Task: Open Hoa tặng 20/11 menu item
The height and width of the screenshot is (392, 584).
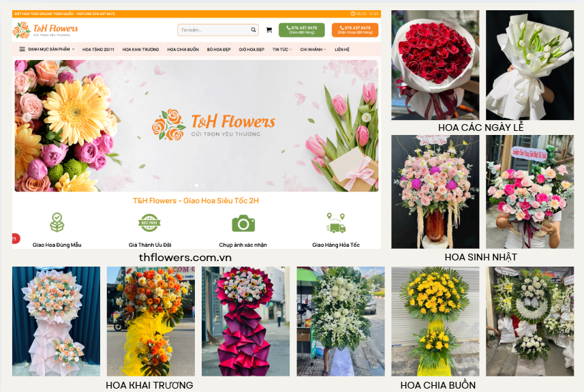Action: tap(98, 49)
